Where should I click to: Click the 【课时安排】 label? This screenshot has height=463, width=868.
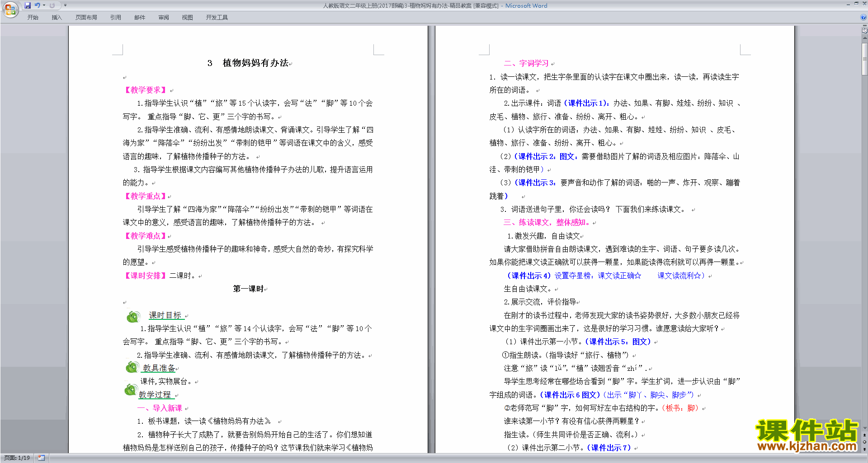pyautogui.click(x=145, y=276)
